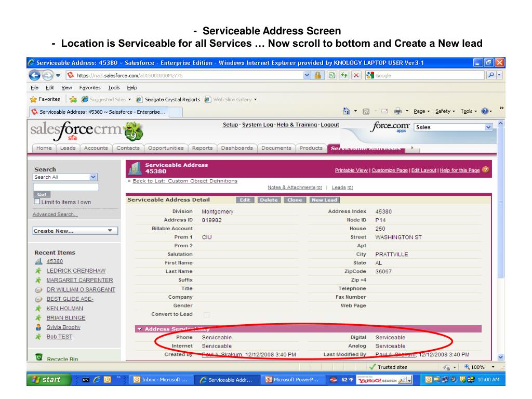532x399 pixels.
Task: Open Inbox - Microsoft taskbar button
Action: [x=161, y=380]
